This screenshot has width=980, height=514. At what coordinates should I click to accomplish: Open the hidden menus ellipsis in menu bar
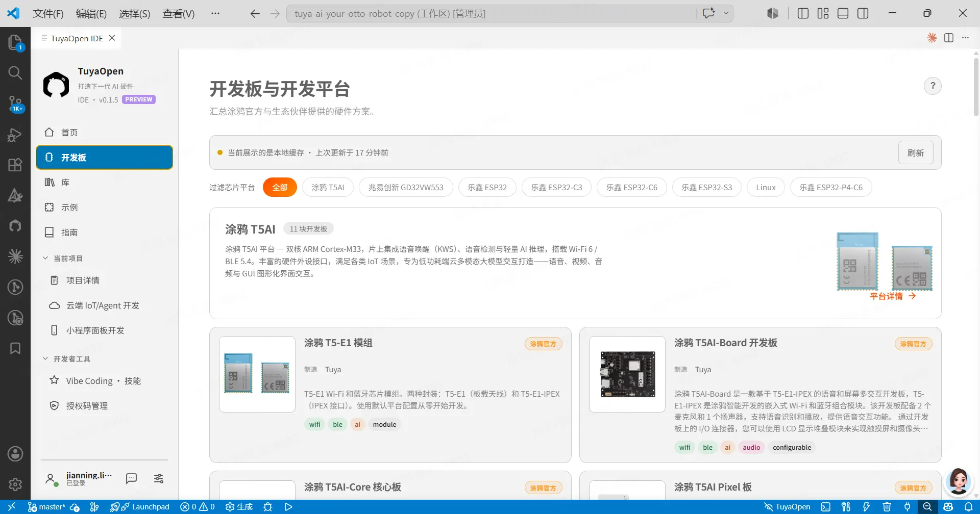coord(215,13)
